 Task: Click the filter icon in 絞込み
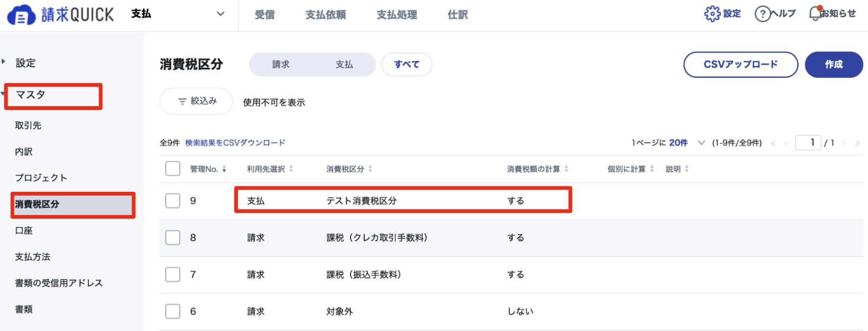pos(182,101)
